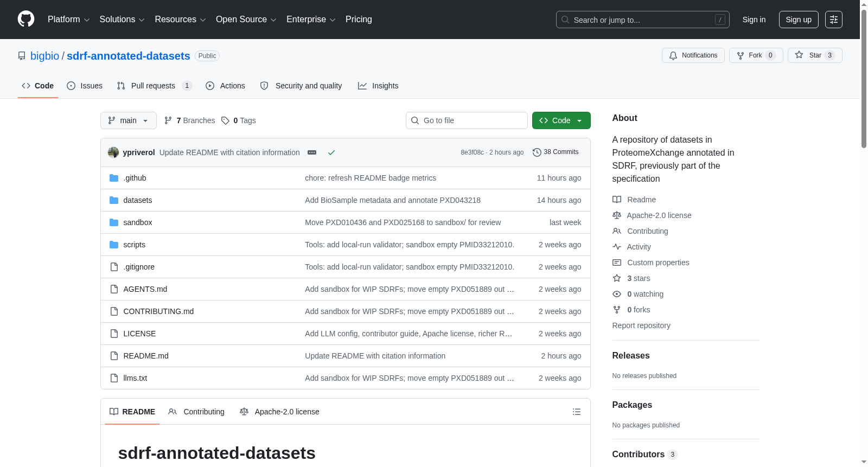The image size is (868, 467).
Task: Expand the Resources menu
Action: (x=180, y=20)
